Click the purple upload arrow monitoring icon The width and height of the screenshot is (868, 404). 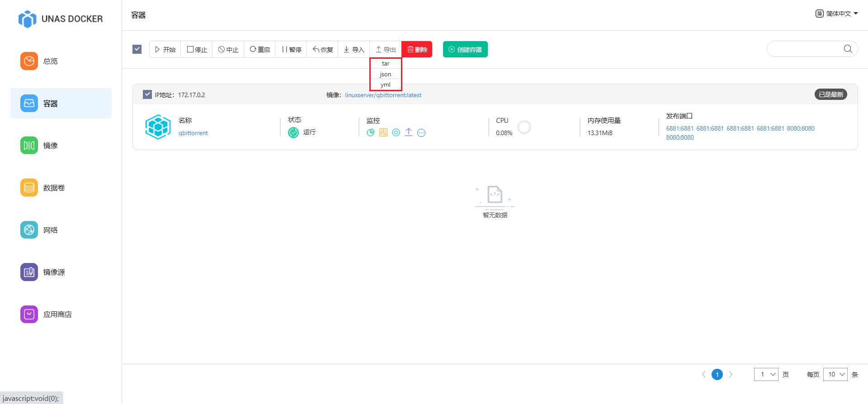[409, 132]
